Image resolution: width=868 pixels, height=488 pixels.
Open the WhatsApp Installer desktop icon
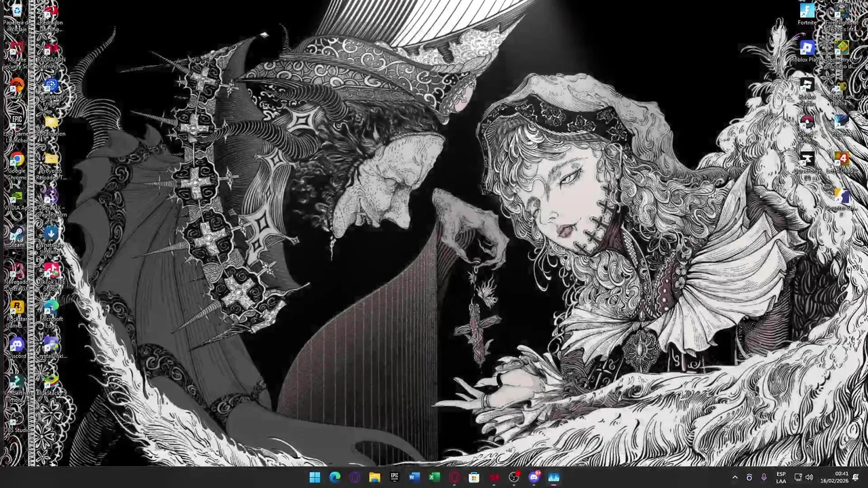pyautogui.click(x=51, y=241)
